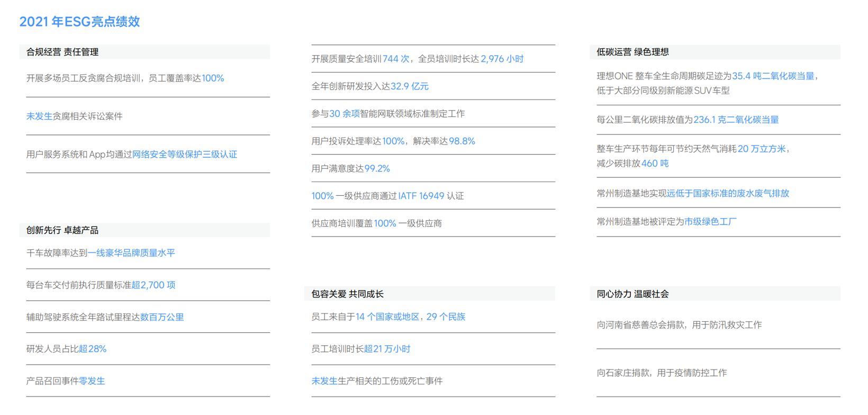Click the 2021年ESG亮点绩效 page title
The width and height of the screenshot is (868, 415).
click(79, 22)
